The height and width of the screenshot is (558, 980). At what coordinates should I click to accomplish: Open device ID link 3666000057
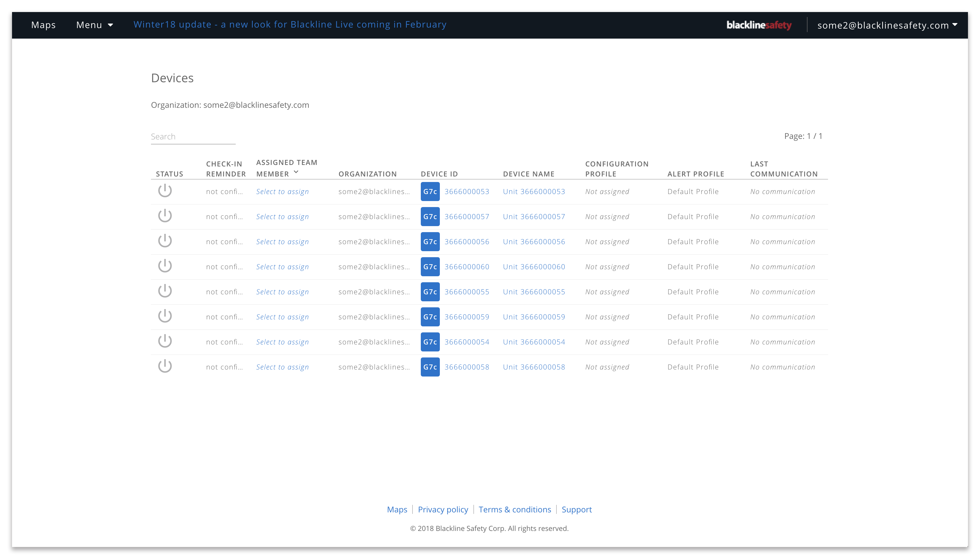click(x=467, y=217)
